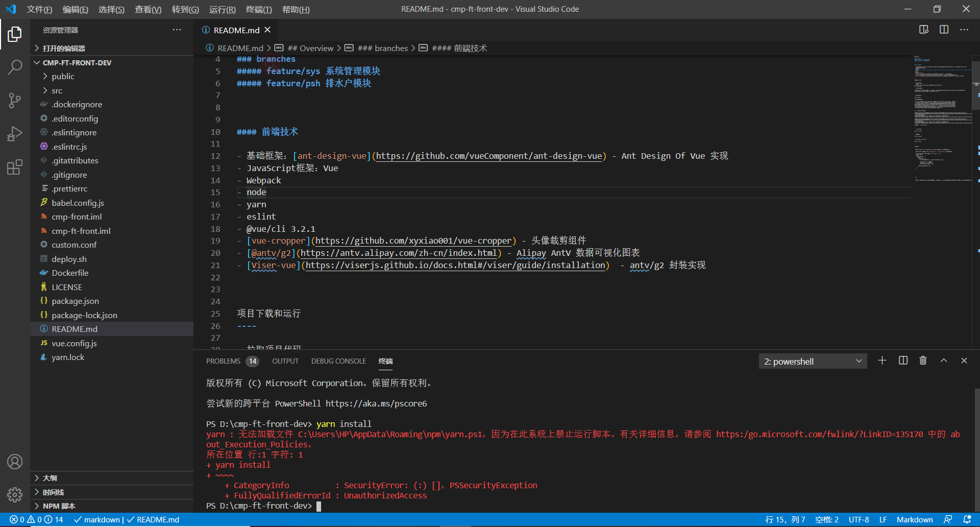Open the 终端(T) menu
The height and width of the screenshot is (527, 980).
click(259, 9)
